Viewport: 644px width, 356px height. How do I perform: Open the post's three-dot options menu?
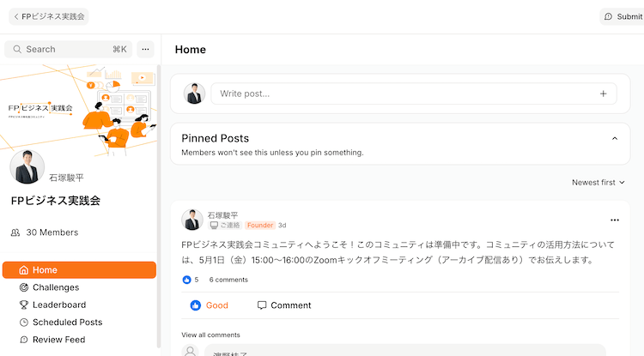click(x=614, y=220)
